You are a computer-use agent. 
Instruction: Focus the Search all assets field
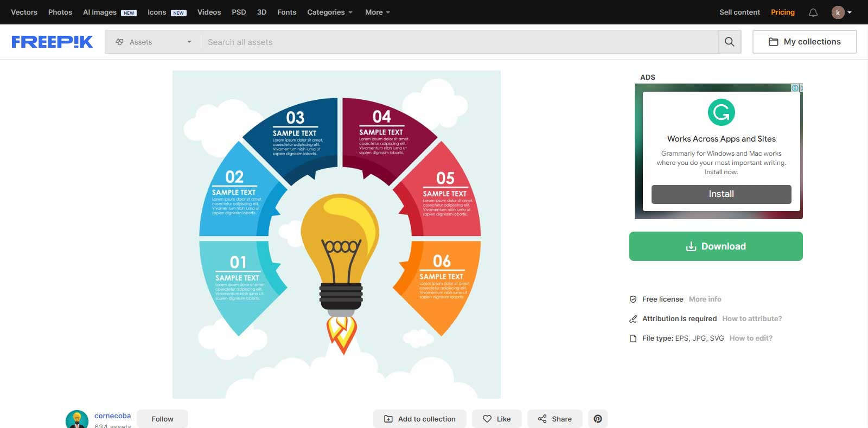(x=459, y=42)
